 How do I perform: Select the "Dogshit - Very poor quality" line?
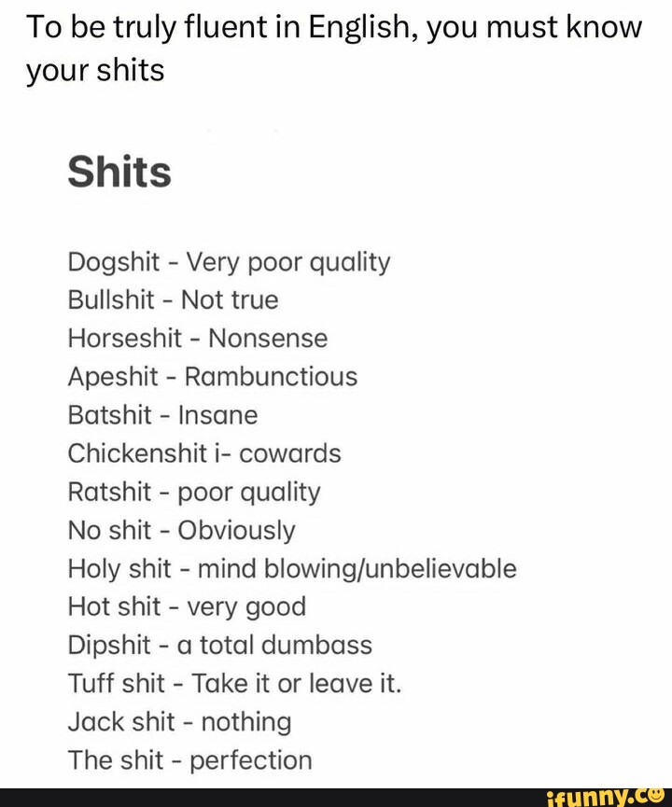(x=230, y=263)
